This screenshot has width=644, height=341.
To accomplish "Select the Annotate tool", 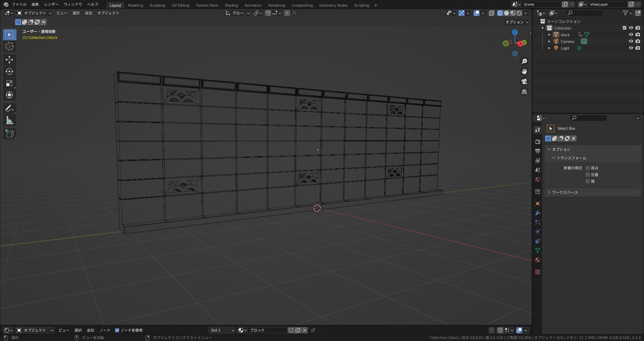I will [9, 108].
